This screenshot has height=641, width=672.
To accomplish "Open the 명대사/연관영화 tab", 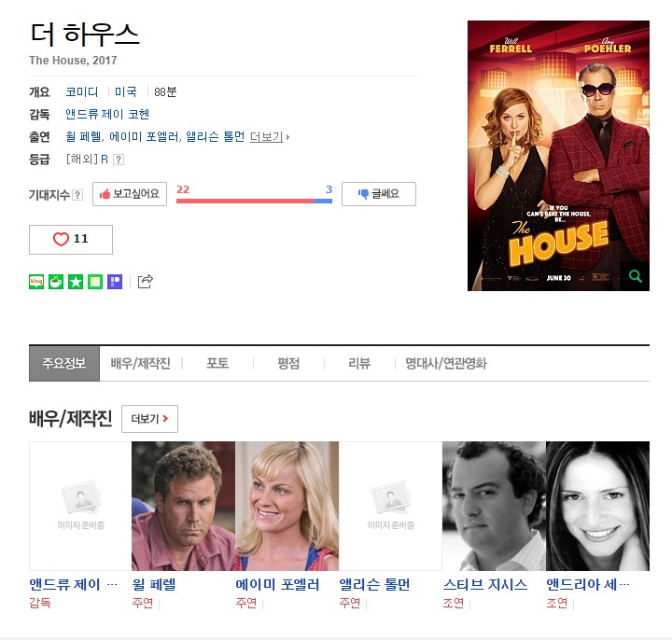I will tap(446, 363).
